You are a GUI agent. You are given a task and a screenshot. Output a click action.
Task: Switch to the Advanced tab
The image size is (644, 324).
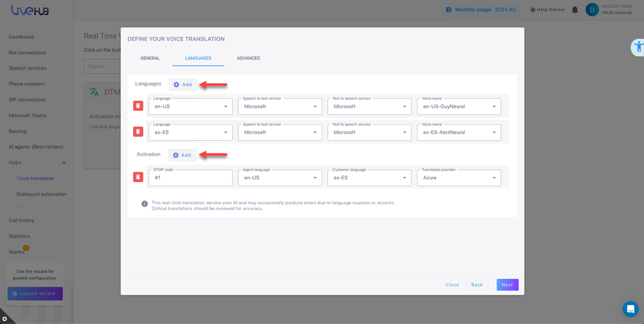(248, 58)
